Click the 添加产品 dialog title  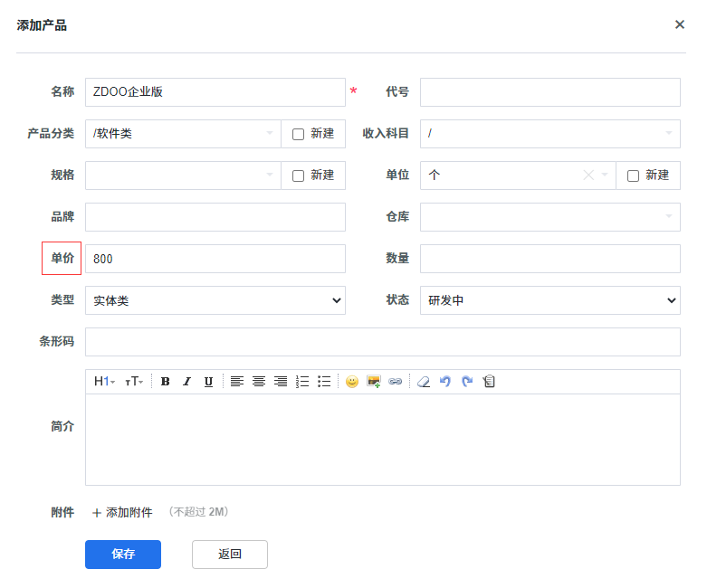point(42,25)
